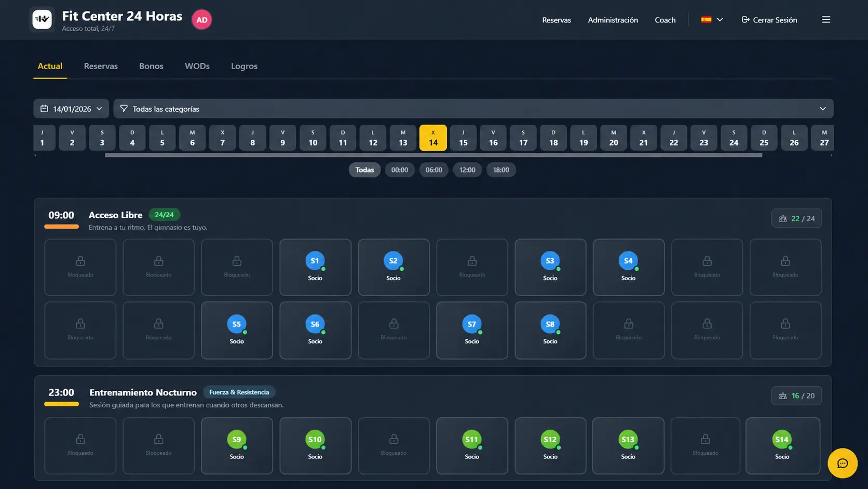
Task: Click Bloqueado slot between S10 and S11
Action: click(x=394, y=446)
